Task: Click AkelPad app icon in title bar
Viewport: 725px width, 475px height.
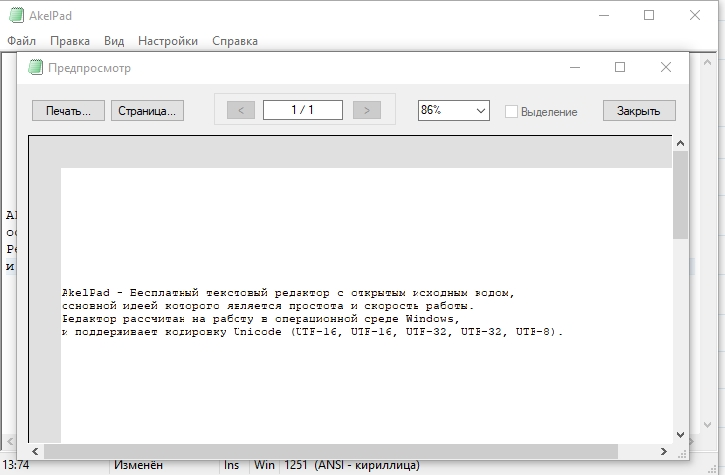Action: (16, 15)
